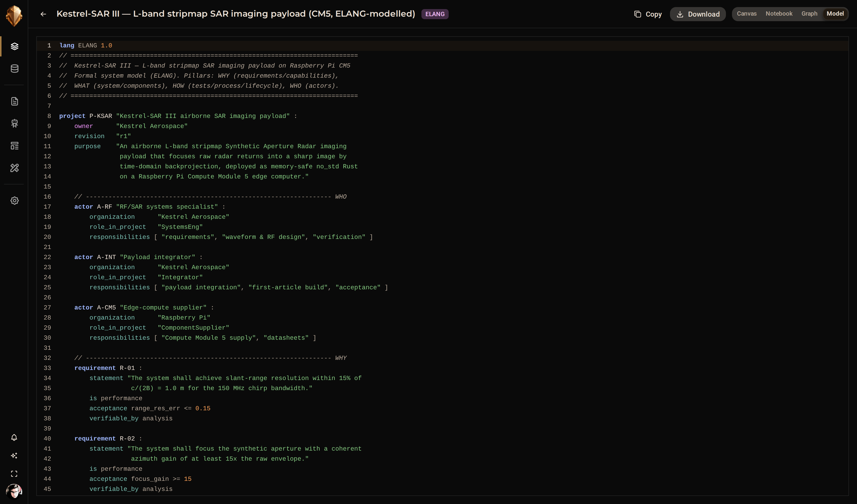The width and height of the screenshot is (857, 504).
Task: Open notifications with the bell icon
Action: coord(14,437)
